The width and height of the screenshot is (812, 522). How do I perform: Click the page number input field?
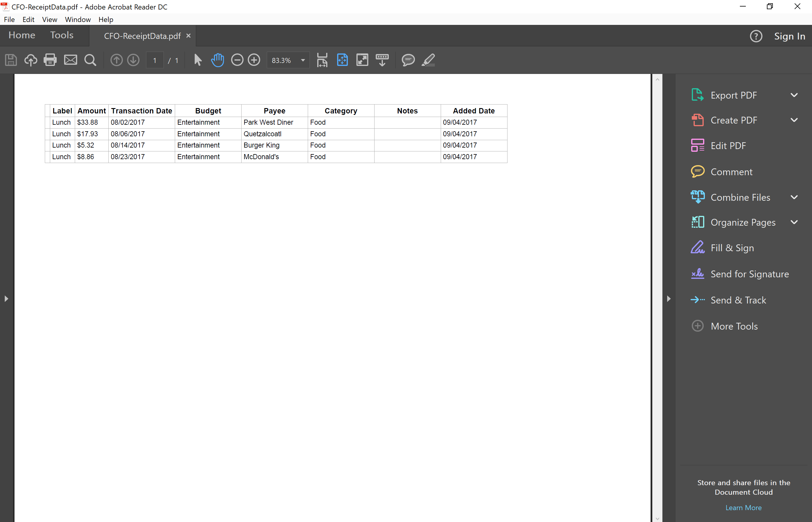155,60
